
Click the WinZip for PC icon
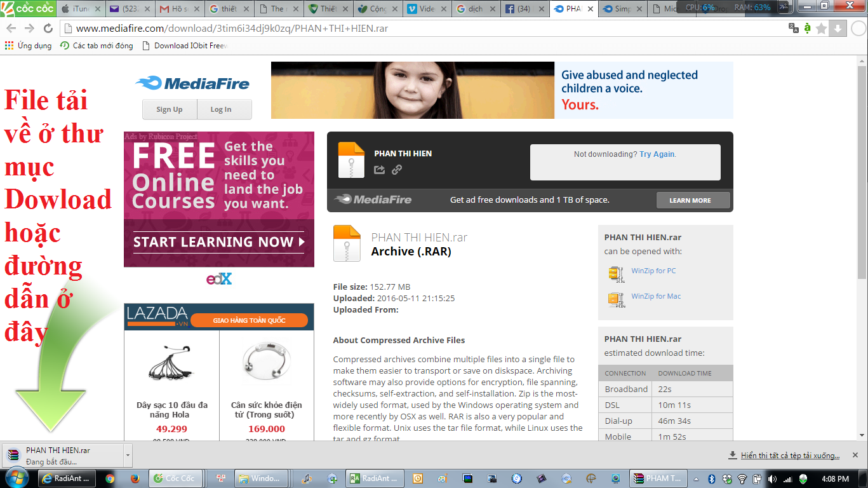click(x=616, y=273)
